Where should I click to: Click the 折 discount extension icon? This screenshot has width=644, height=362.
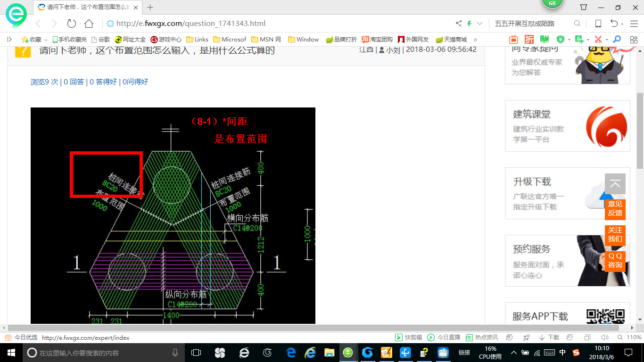(529, 40)
